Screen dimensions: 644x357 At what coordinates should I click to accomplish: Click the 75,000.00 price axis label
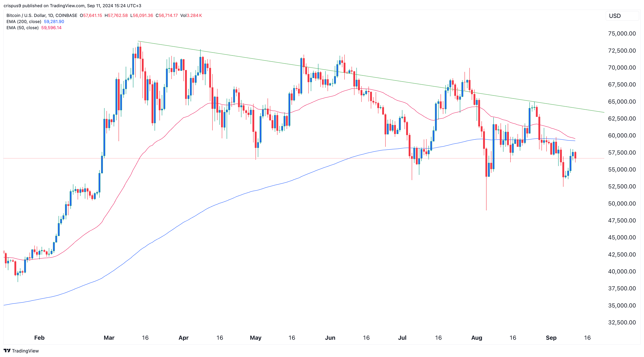click(622, 34)
